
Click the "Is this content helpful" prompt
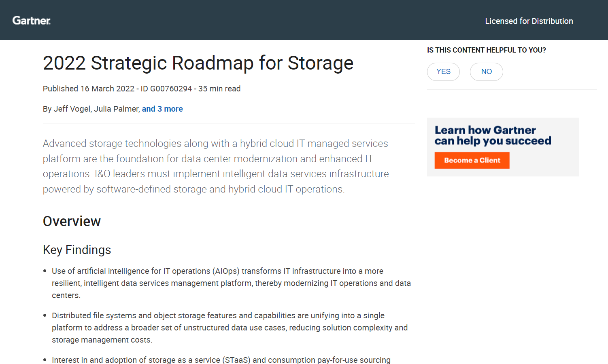coord(486,50)
